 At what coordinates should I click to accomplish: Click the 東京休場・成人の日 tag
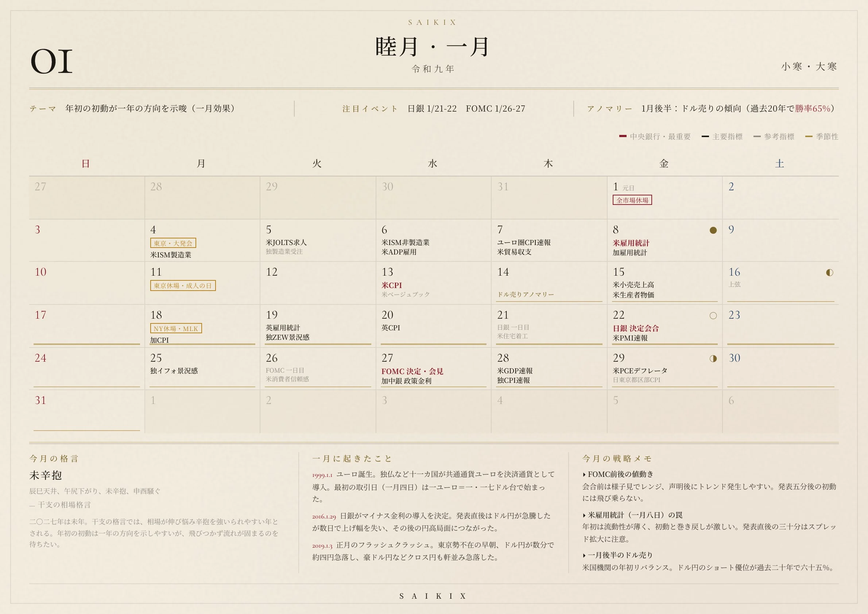[183, 285]
